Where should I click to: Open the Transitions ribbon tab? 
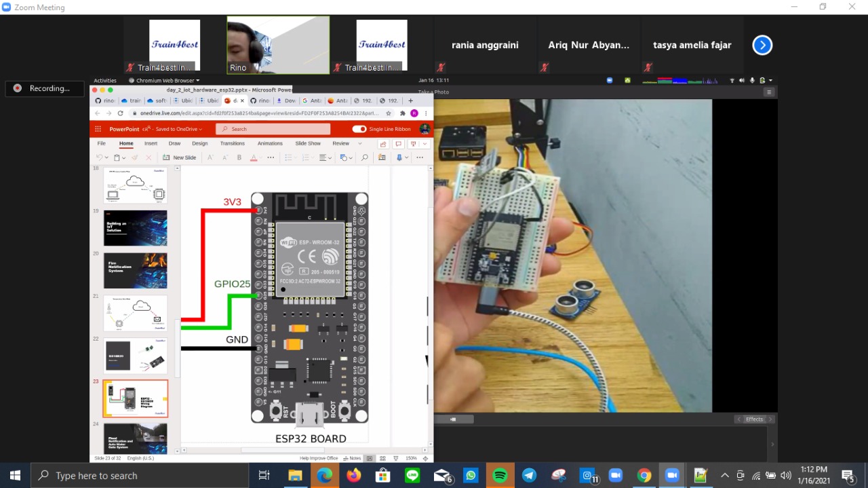click(x=232, y=144)
